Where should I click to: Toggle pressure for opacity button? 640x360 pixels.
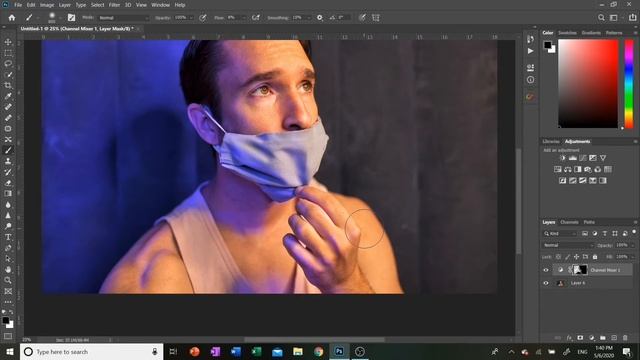click(203, 18)
